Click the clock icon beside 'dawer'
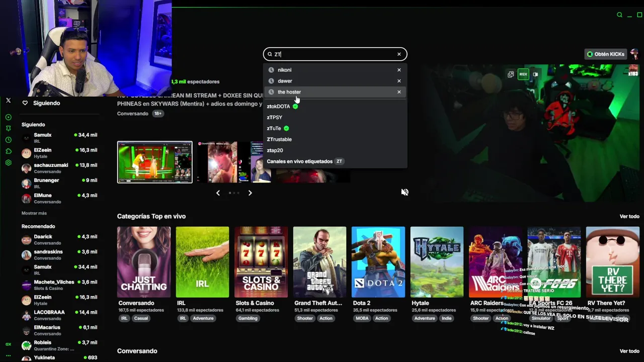Screen dimensions: 644x362 pyautogui.click(x=271, y=81)
